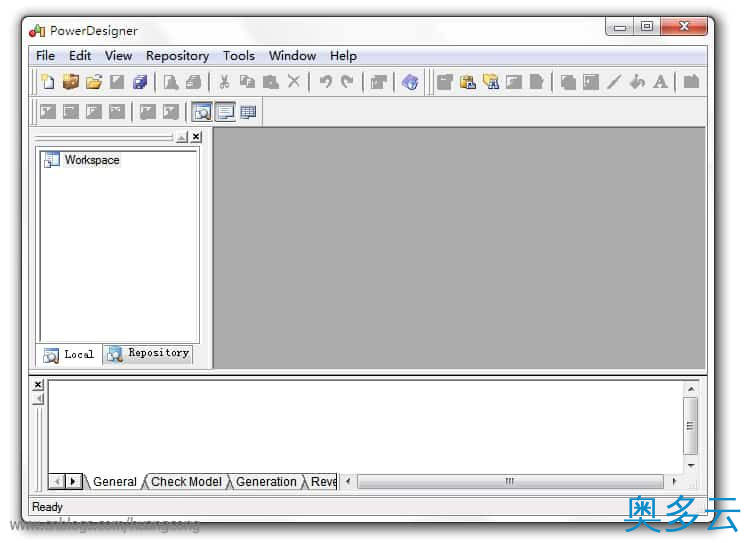Select the Check Model output tab
The image size is (751, 543).
click(186, 482)
